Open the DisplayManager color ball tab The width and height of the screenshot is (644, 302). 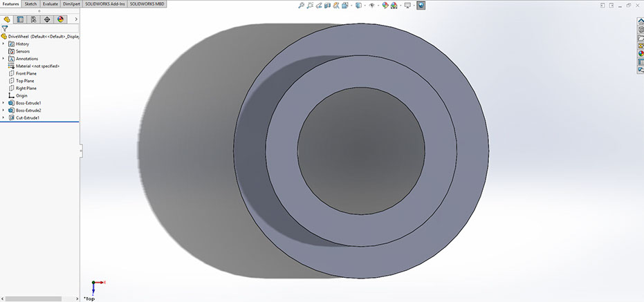(x=61, y=19)
